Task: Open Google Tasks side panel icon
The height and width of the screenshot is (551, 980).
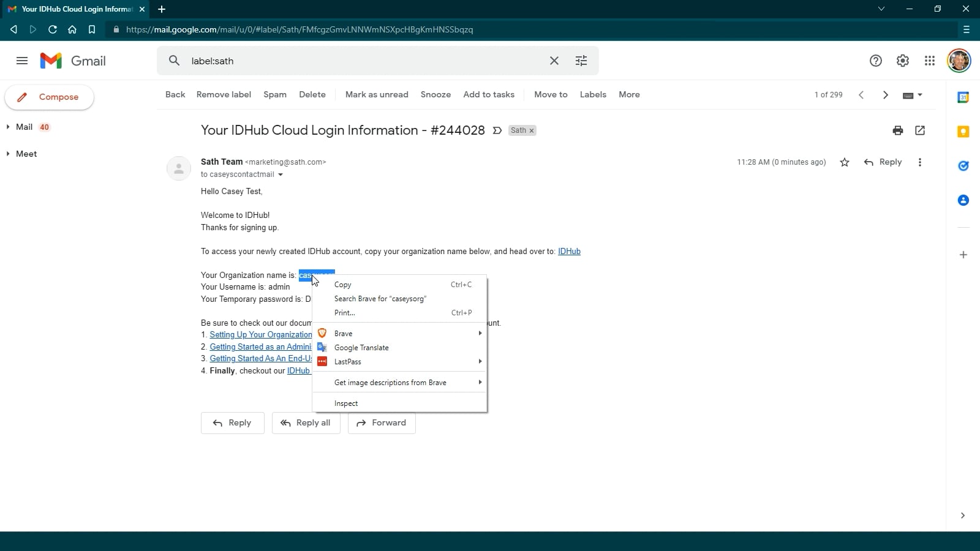Action: (963, 166)
